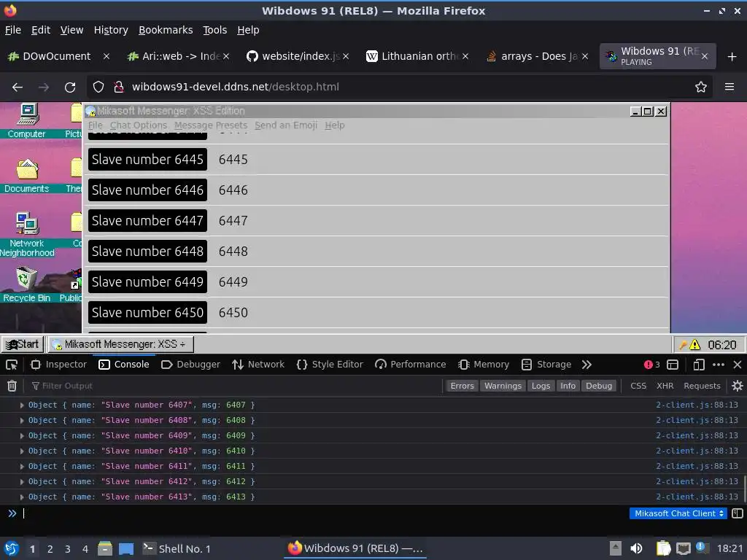
Task: Open a new tab with the plus button
Action: (732, 57)
